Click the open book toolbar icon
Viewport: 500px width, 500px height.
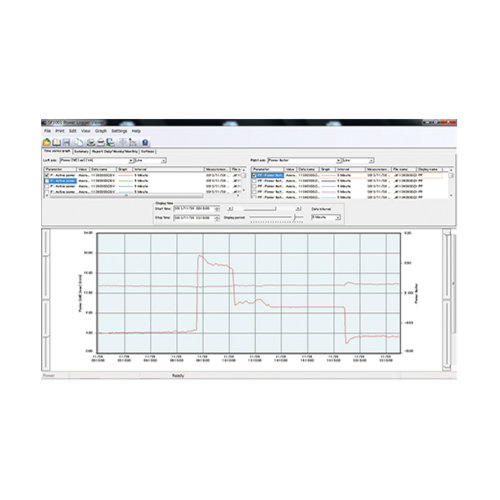(x=57, y=142)
